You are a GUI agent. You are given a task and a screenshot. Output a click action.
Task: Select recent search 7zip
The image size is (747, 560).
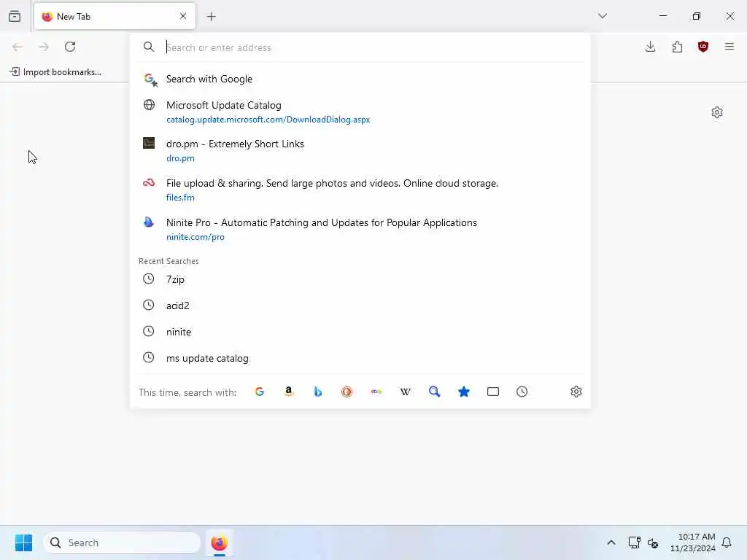point(360,279)
